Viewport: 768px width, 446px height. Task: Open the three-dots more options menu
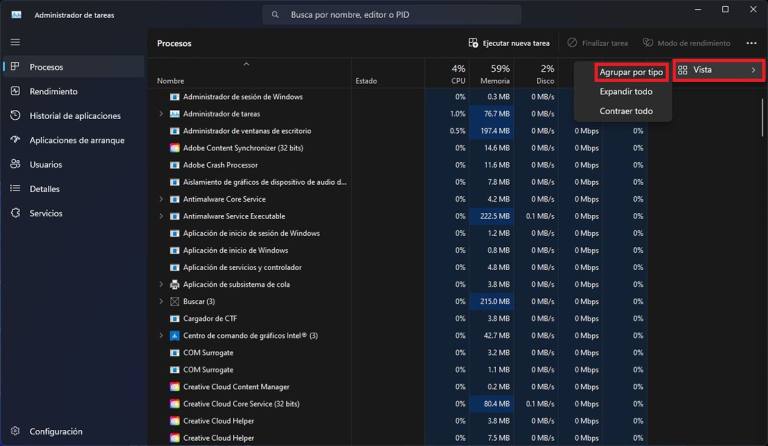pyautogui.click(x=751, y=43)
